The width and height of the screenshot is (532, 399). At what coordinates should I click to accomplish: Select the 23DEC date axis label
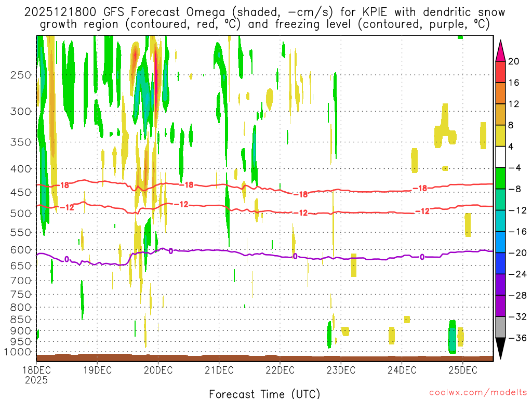click(x=341, y=370)
